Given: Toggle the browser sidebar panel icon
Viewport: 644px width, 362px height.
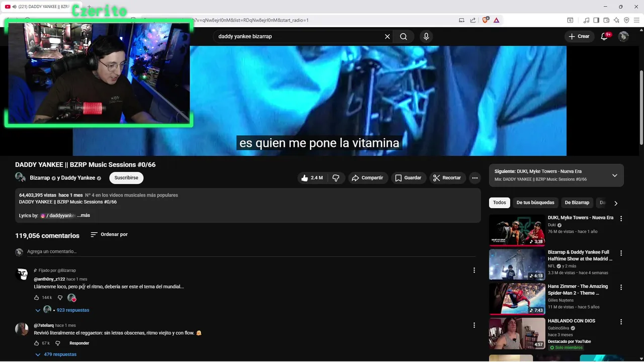Looking at the screenshot, I should click(x=596, y=20).
